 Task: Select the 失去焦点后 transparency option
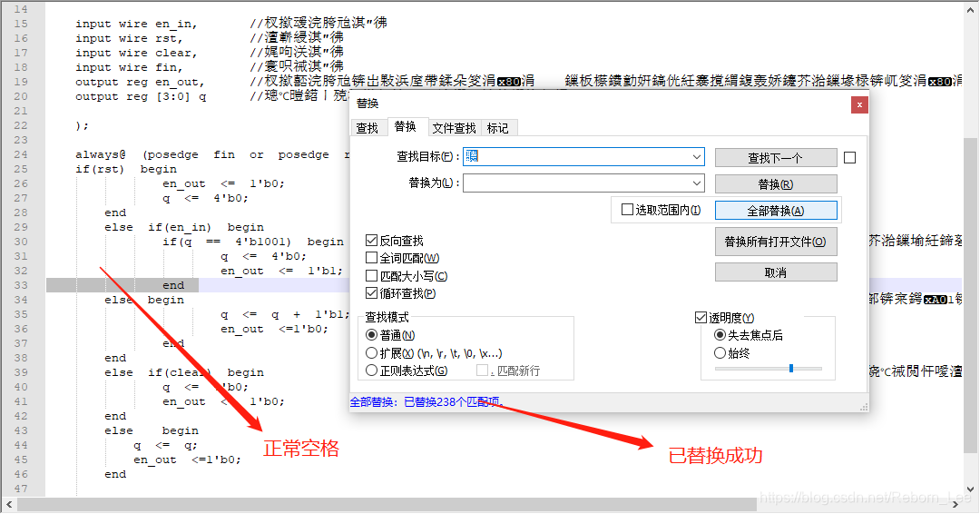720,335
